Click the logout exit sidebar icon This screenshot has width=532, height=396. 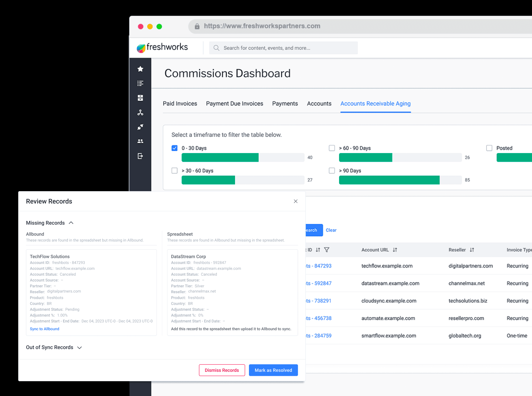coord(140,156)
